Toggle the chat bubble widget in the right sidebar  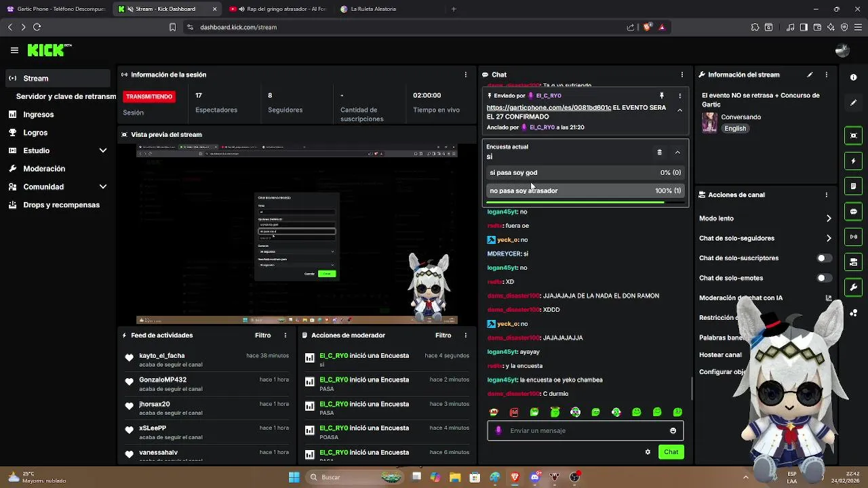(853, 211)
